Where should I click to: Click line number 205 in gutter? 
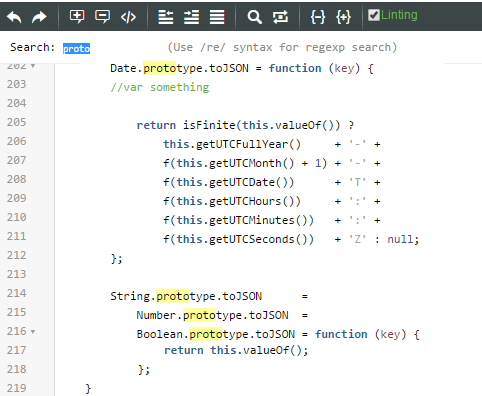[x=16, y=122]
